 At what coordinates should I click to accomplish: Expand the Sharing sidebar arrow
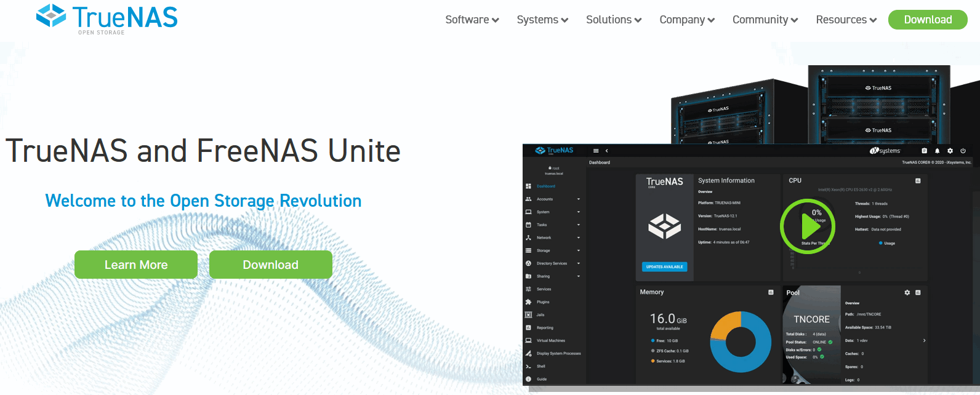tap(579, 276)
